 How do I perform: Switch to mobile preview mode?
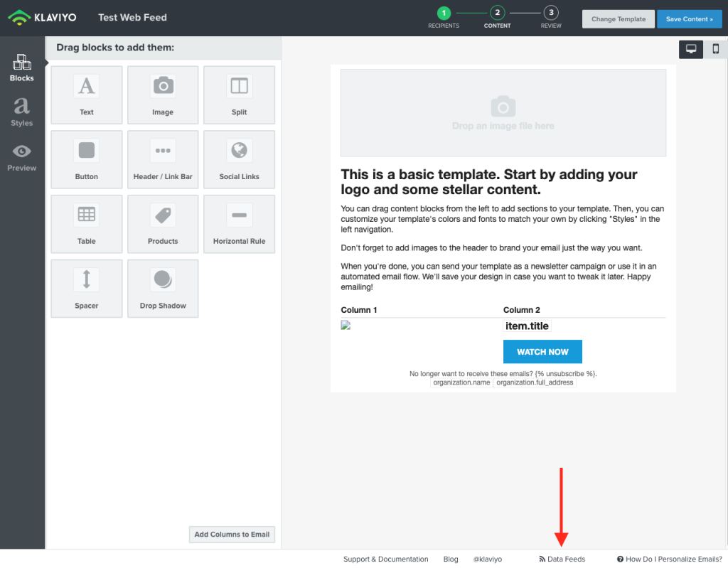click(x=715, y=49)
